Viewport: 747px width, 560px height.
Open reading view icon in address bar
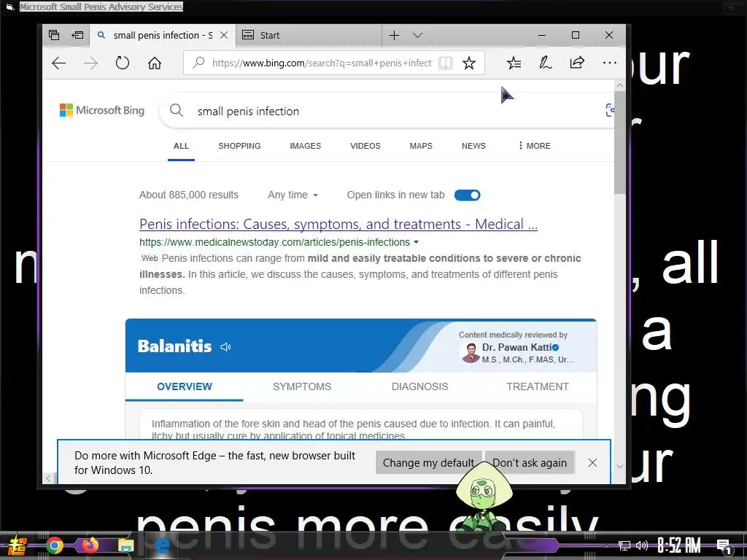(x=446, y=63)
